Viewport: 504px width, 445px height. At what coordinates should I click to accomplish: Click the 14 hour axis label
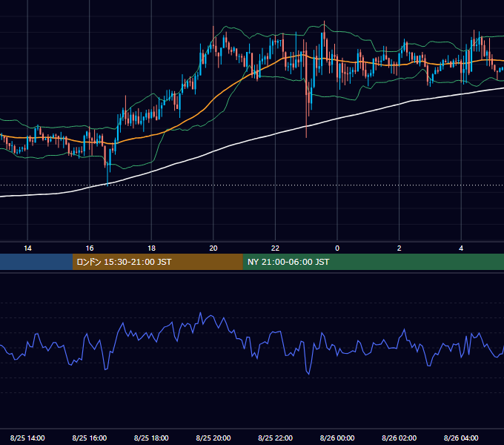pos(27,248)
